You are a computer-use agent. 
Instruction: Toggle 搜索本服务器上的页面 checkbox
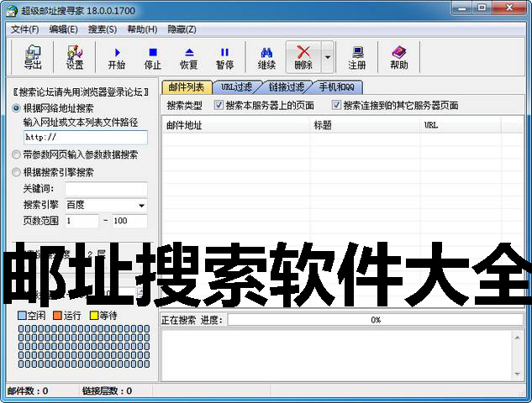[x=219, y=105]
